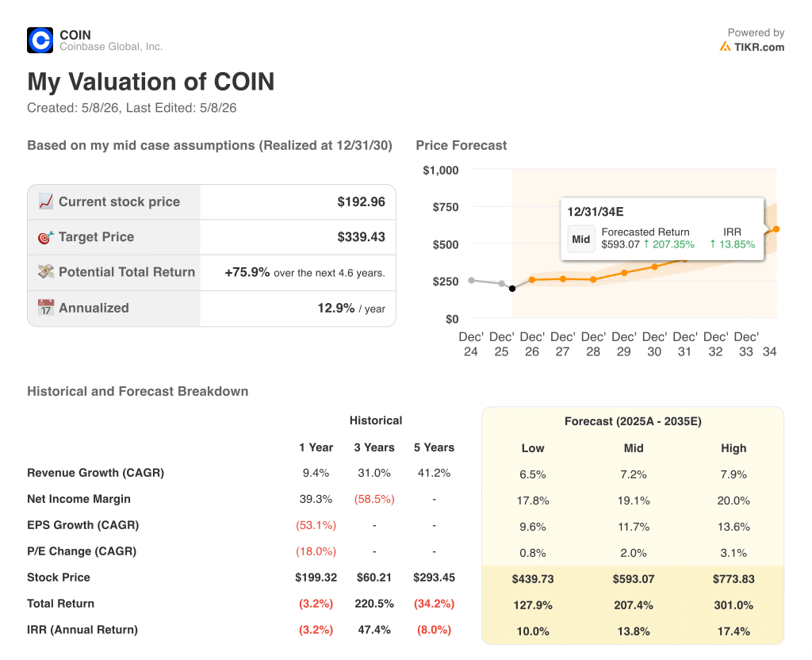Click the My Valuation of COIN heading

tap(151, 82)
